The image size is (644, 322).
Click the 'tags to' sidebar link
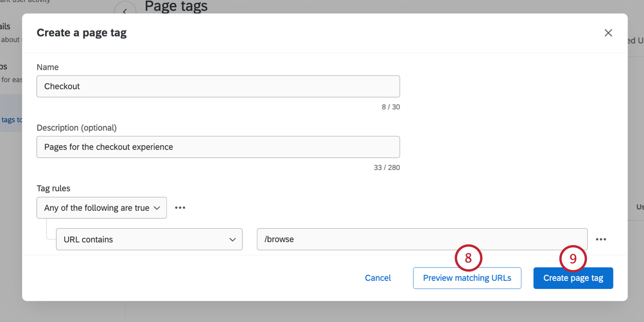(x=11, y=120)
